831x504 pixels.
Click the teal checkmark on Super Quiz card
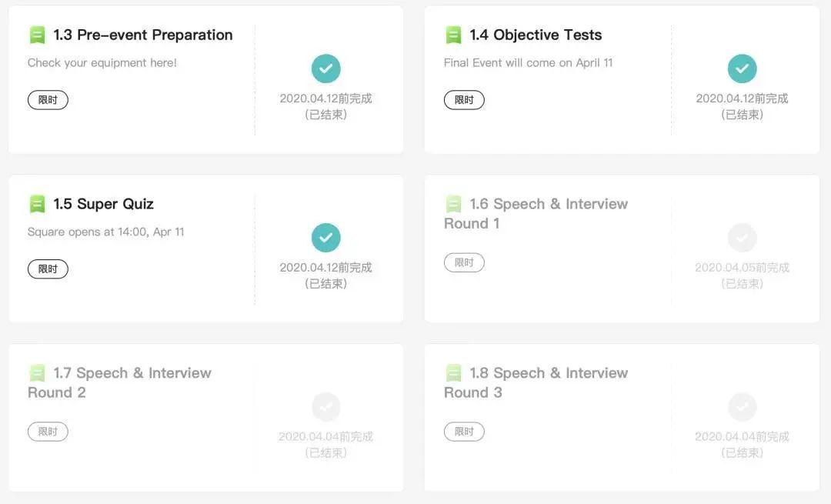click(326, 238)
